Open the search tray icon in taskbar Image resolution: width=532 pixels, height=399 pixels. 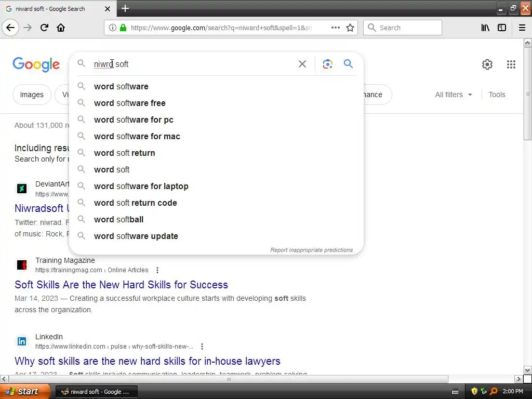[x=494, y=392]
